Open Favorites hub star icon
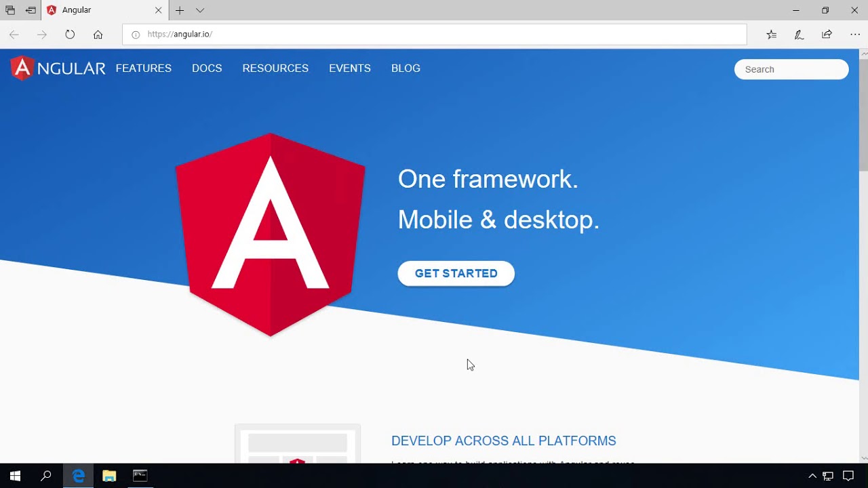 771,35
